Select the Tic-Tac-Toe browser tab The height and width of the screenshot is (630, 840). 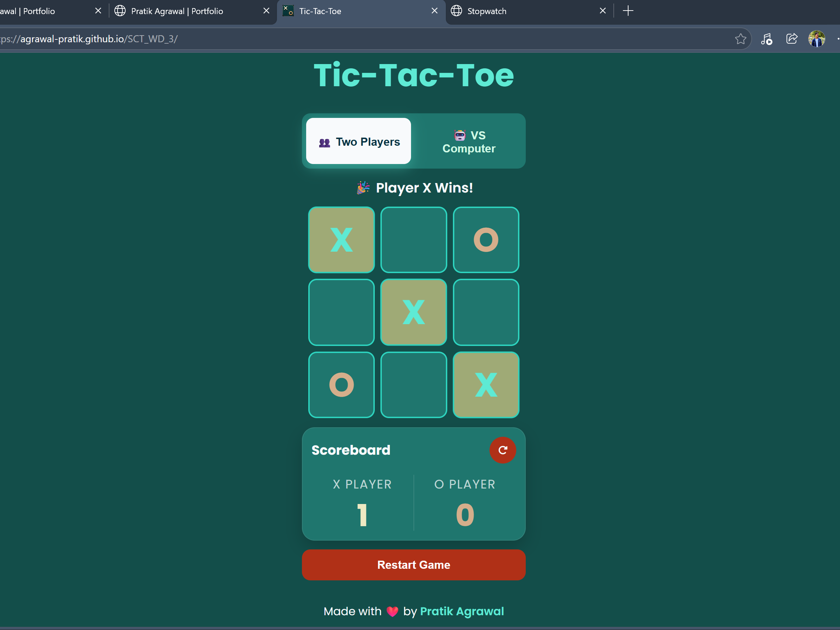[x=361, y=11]
